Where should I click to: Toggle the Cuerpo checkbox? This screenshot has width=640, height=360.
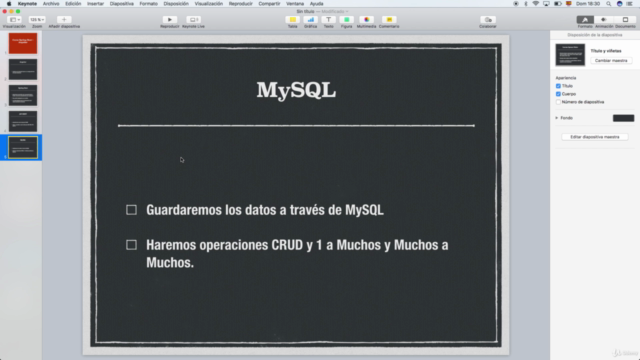coord(558,94)
